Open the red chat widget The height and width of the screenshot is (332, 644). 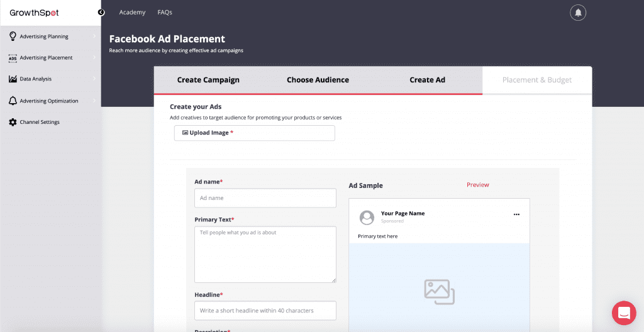click(x=624, y=313)
